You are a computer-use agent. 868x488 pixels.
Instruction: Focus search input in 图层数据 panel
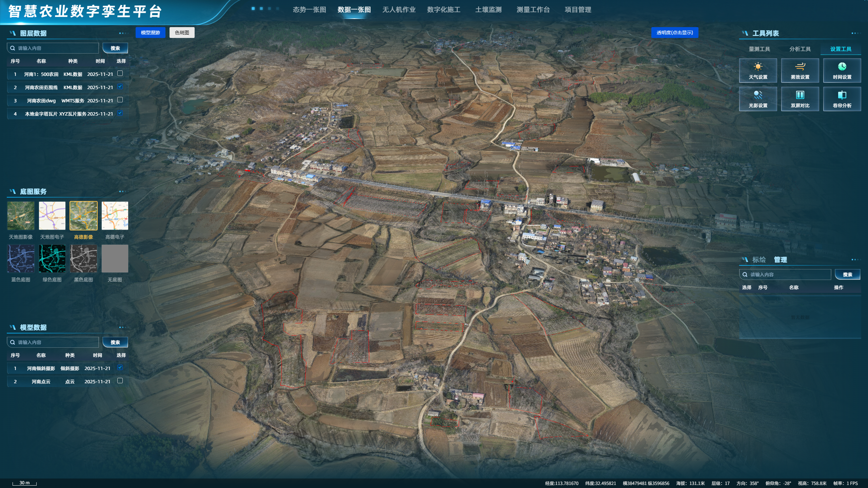tap(53, 48)
